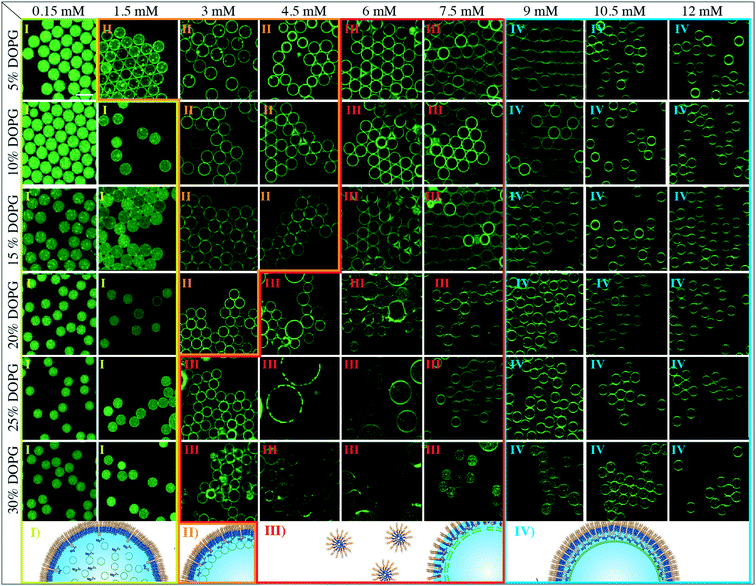This screenshot has width=756, height=586.
Task: Open the 20% DOPG, 0.15 mM micrograph
Action: [59, 314]
